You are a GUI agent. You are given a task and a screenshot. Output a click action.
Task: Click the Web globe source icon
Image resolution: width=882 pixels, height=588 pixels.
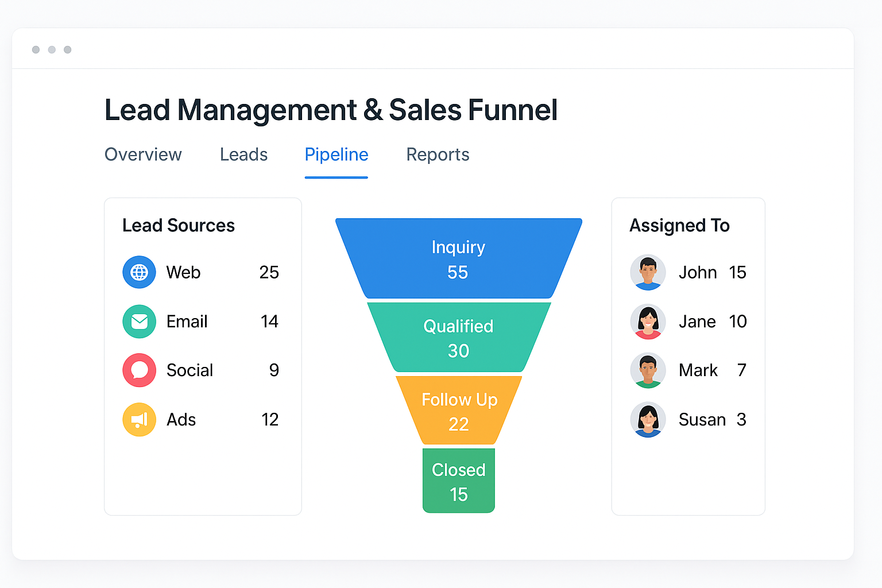point(139,272)
